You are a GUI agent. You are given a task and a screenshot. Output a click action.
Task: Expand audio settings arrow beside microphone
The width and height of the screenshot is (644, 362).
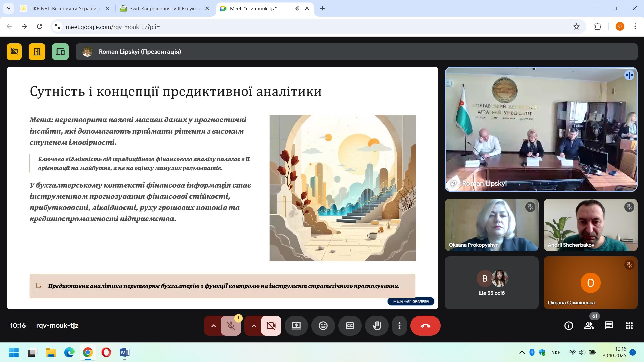(213, 326)
